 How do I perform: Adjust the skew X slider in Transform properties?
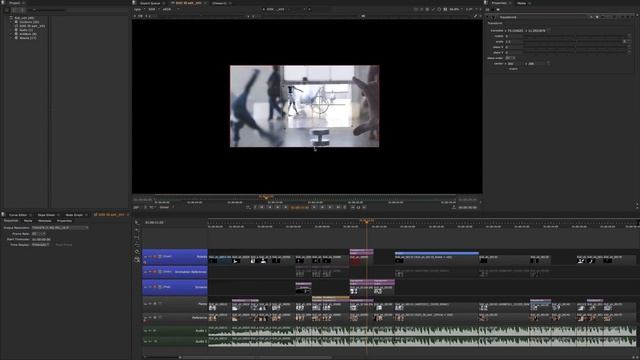click(x=575, y=47)
